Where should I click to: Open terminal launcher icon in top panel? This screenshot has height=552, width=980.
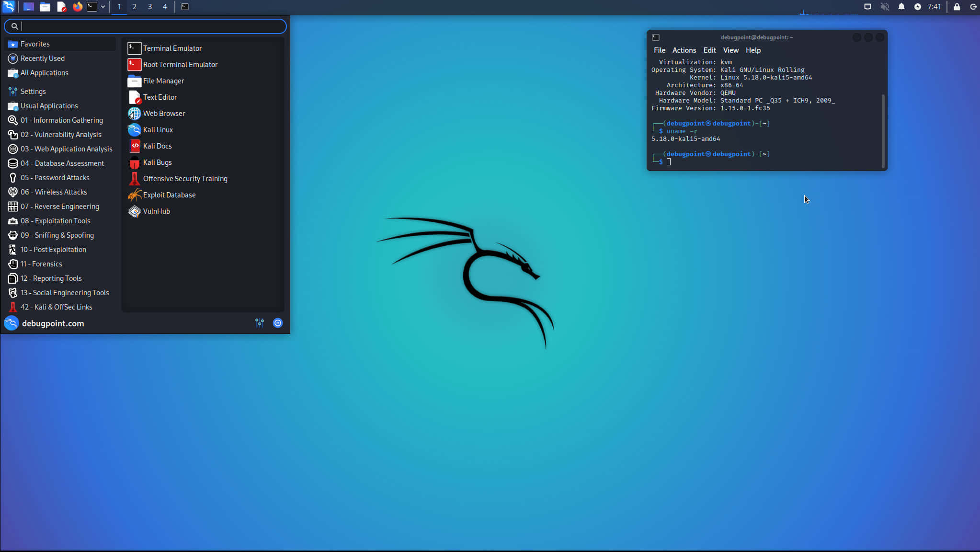coord(92,7)
